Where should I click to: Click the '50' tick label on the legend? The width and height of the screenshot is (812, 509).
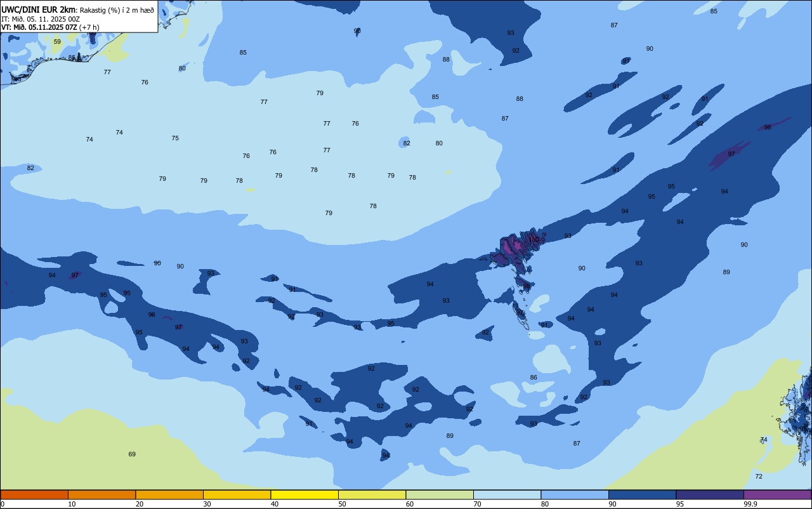click(342, 504)
